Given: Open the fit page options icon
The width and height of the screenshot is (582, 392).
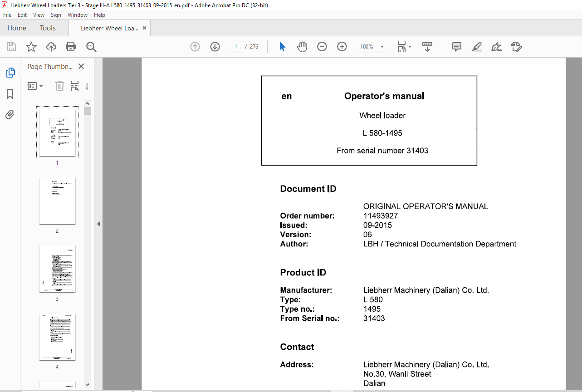Looking at the screenshot, I should 404,47.
